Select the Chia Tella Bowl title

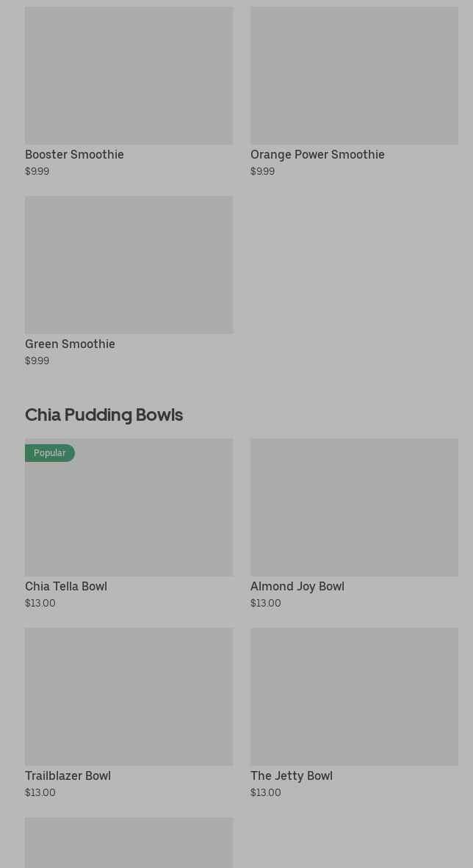66,587
